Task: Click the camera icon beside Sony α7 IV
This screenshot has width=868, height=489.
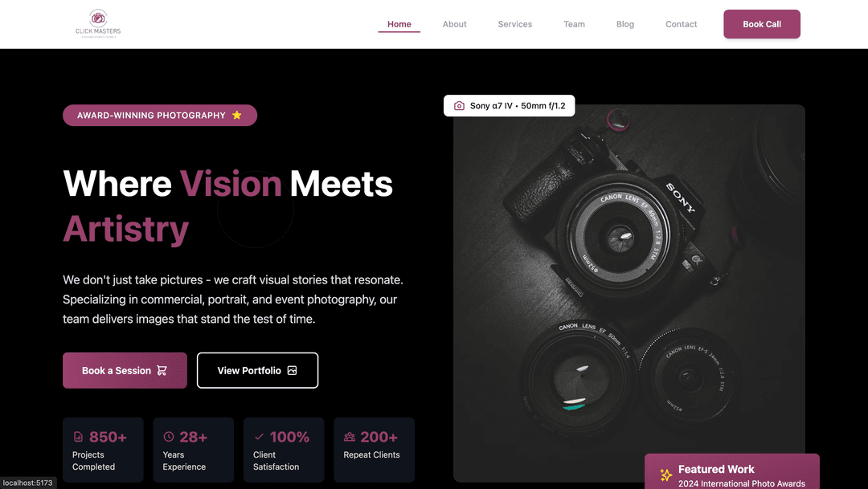Action: (x=459, y=106)
